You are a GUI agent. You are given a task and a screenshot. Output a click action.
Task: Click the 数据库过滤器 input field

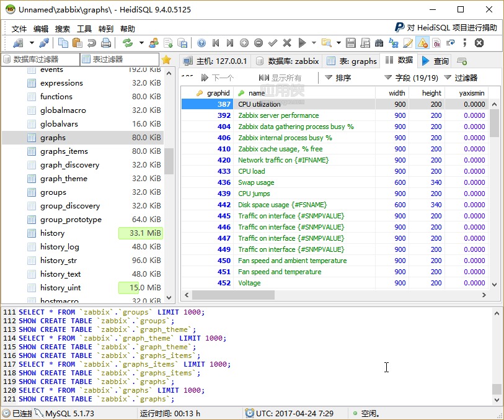40,60
